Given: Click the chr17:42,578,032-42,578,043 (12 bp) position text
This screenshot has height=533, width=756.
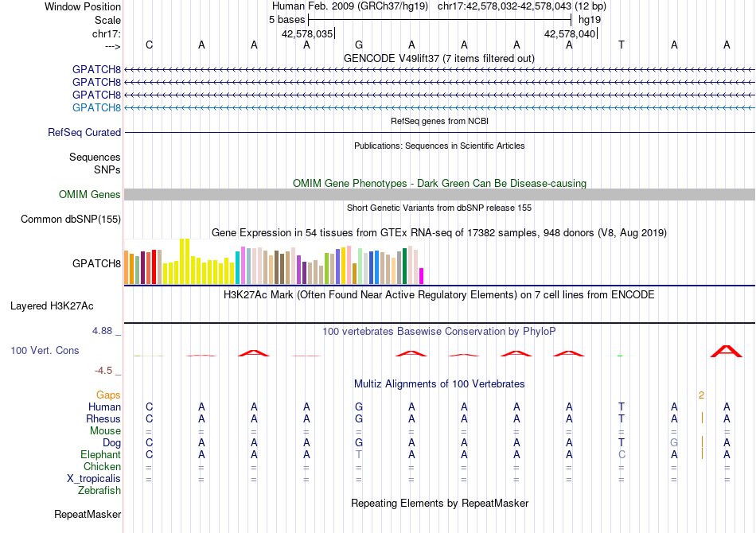Looking at the screenshot, I should 522,6.
